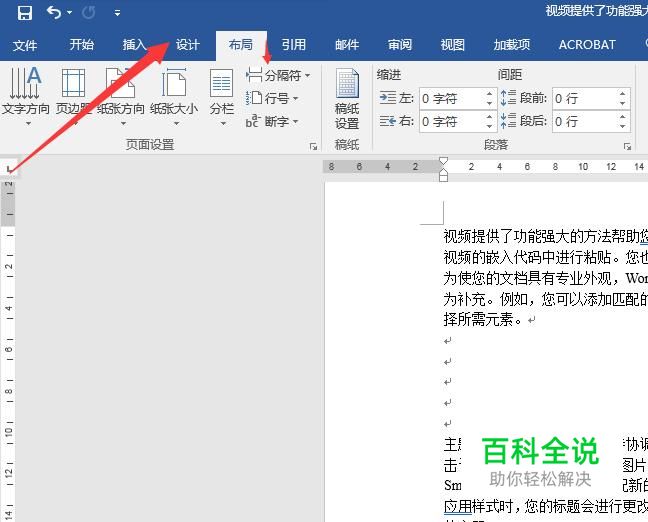This screenshot has height=522, width=648.
Task: Click the underlined word 应用 in document
Action: [457, 506]
